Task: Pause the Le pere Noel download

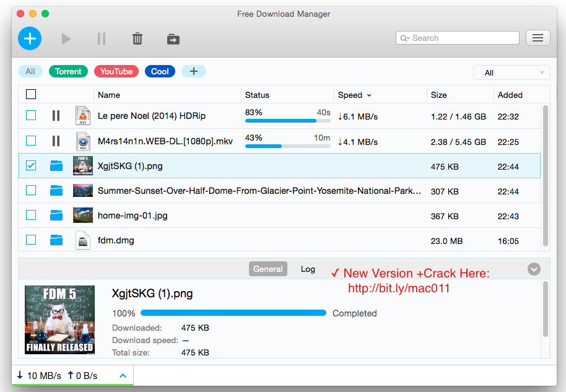Action: point(56,116)
